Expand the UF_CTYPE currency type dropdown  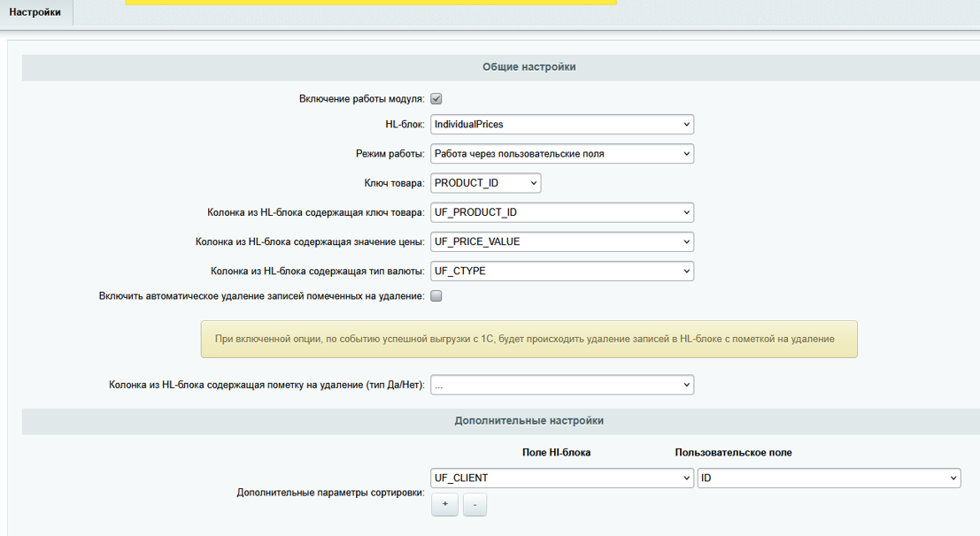[x=562, y=271]
